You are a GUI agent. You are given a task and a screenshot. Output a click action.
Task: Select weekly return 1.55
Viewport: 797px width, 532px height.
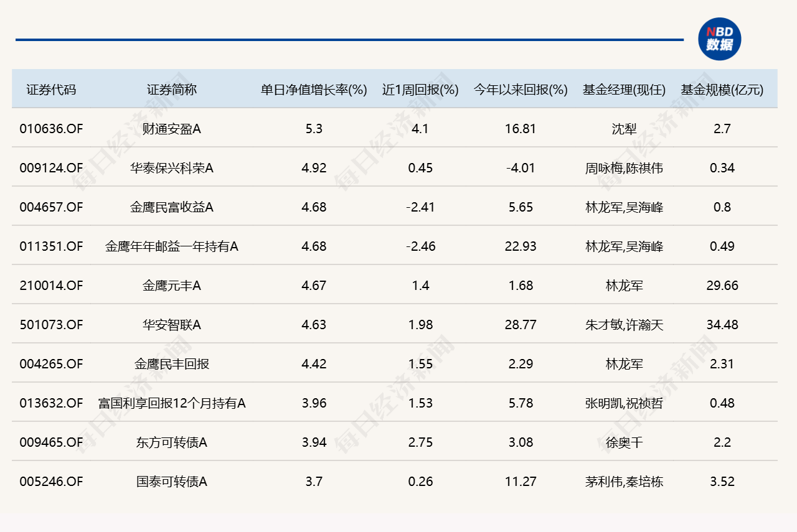point(420,364)
